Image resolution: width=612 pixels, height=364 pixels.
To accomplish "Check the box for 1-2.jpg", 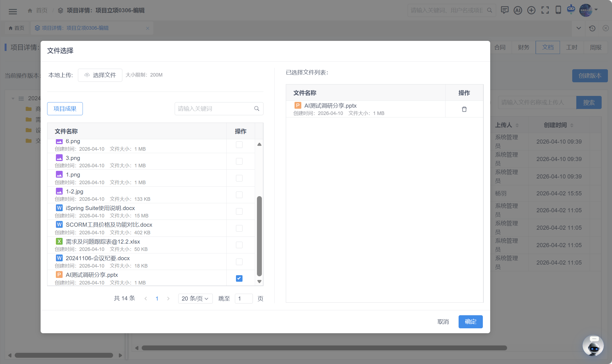I will click(x=239, y=195).
